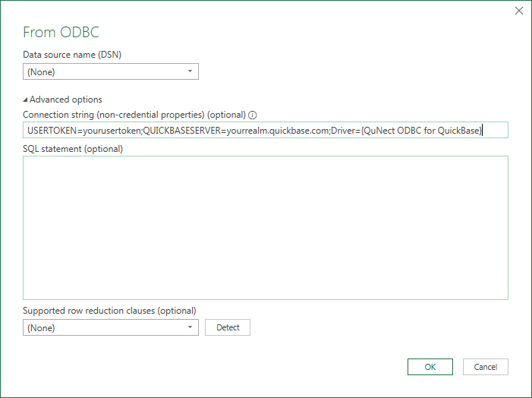Screen dimensions: 532x398
Task: Open the Data source name dropdown arrow
Action: (190, 71)
